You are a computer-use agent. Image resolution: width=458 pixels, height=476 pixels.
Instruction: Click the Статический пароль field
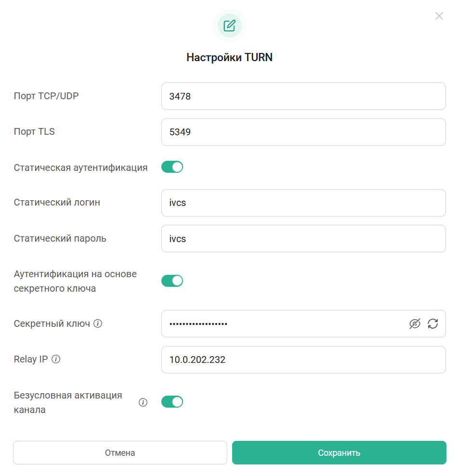[303, 238]
